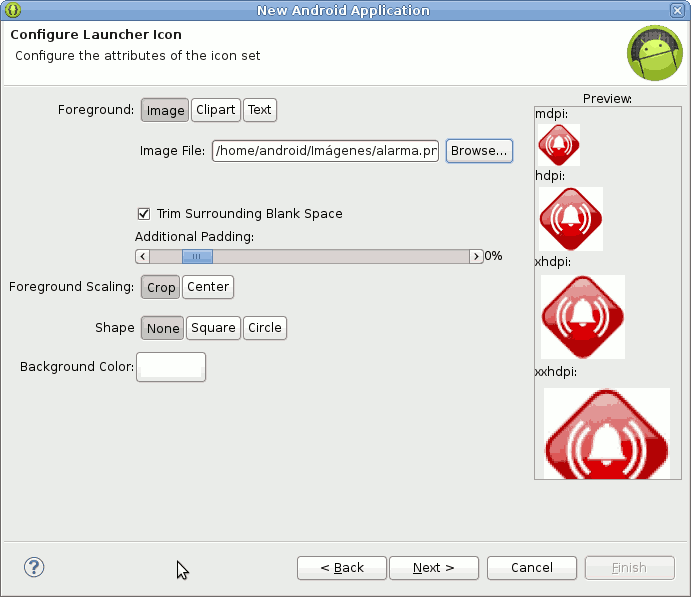
Task: Choose Center foreground scaling
Action: (x=208, y=287)
